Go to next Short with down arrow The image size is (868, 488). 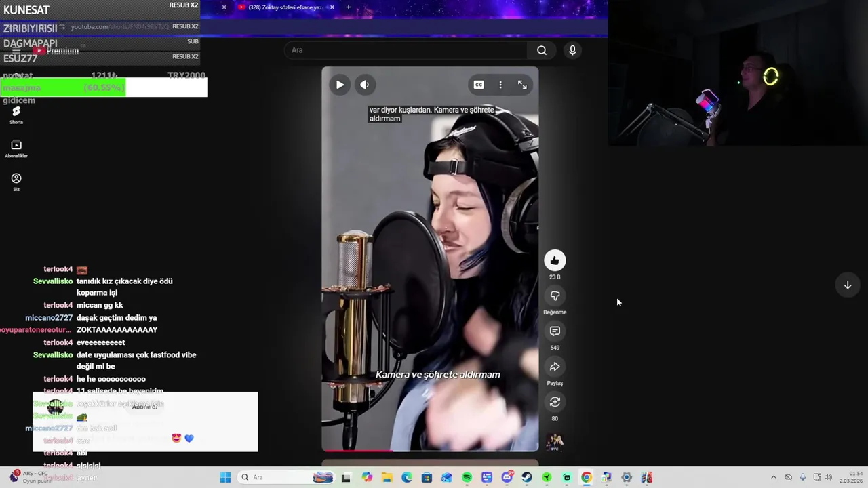(x=848, y=285)
